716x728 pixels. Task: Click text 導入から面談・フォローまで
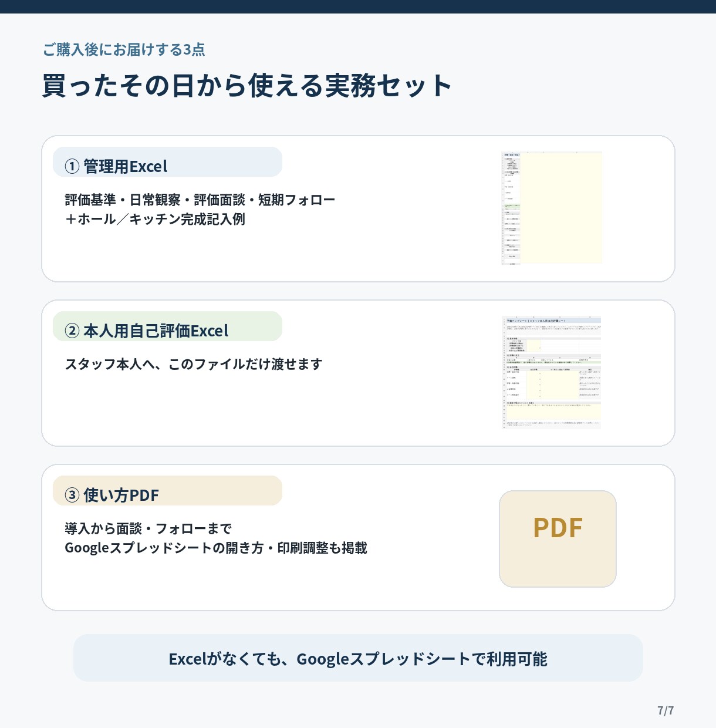pos(148,528)
